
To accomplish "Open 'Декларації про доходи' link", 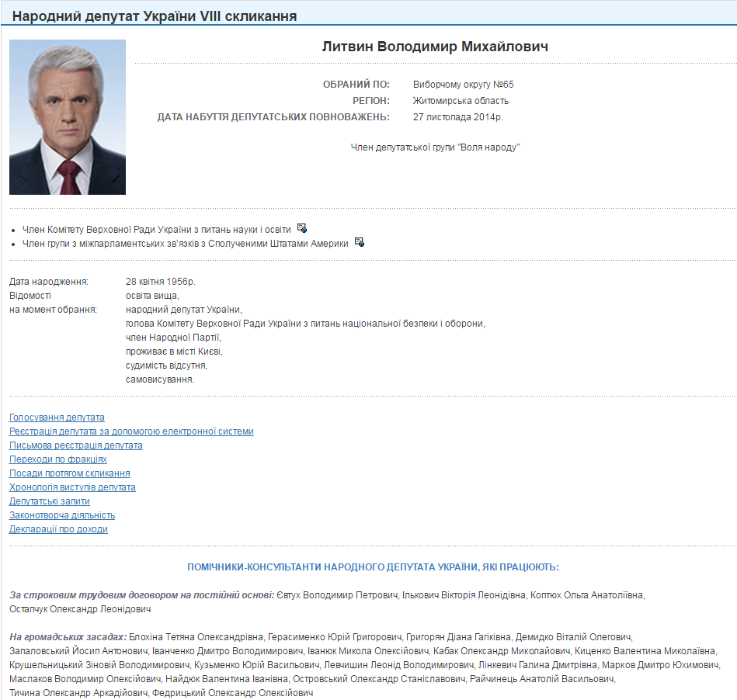I will click(58, 529).
